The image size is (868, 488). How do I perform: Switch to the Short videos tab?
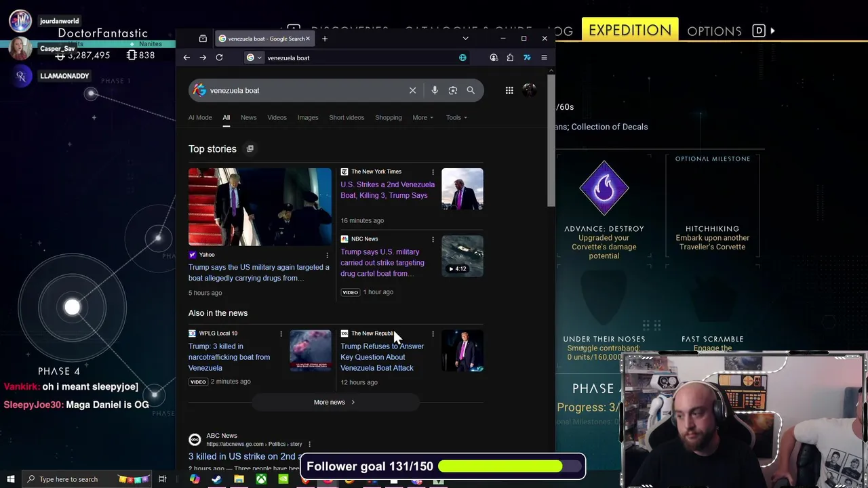coord(347,117)
